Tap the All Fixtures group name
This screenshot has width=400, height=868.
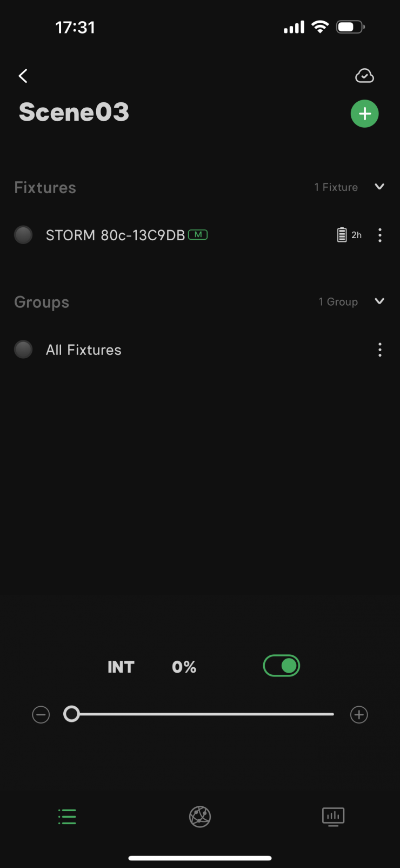[x=84, y=350]
